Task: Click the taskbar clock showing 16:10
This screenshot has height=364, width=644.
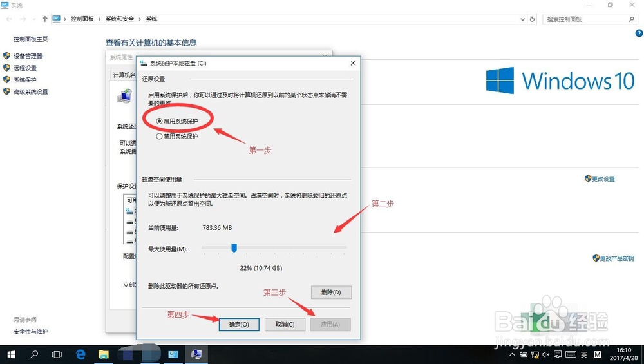Action: 624,354
